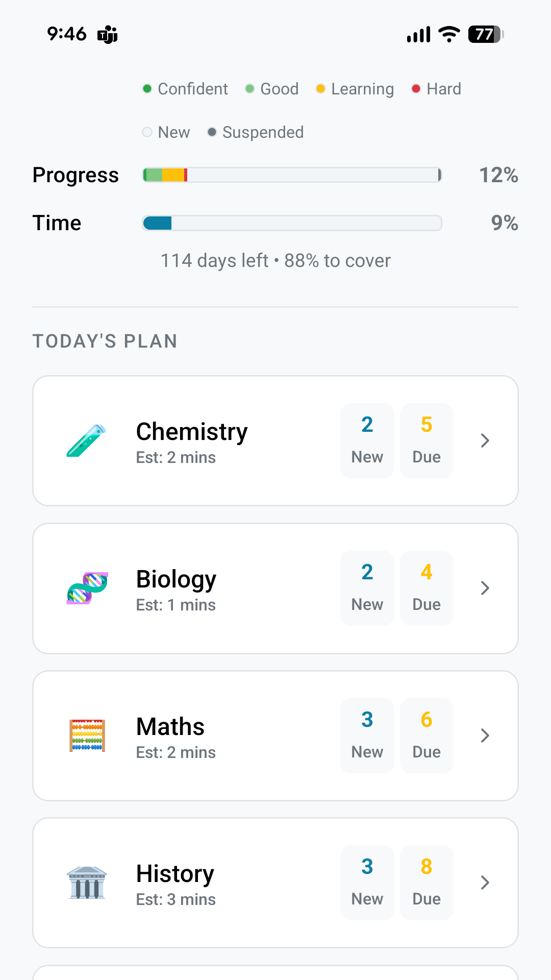Viewport: 551px width, 980px height.
Task: Click the blue Time progress bar
Action: pos(292,223)
